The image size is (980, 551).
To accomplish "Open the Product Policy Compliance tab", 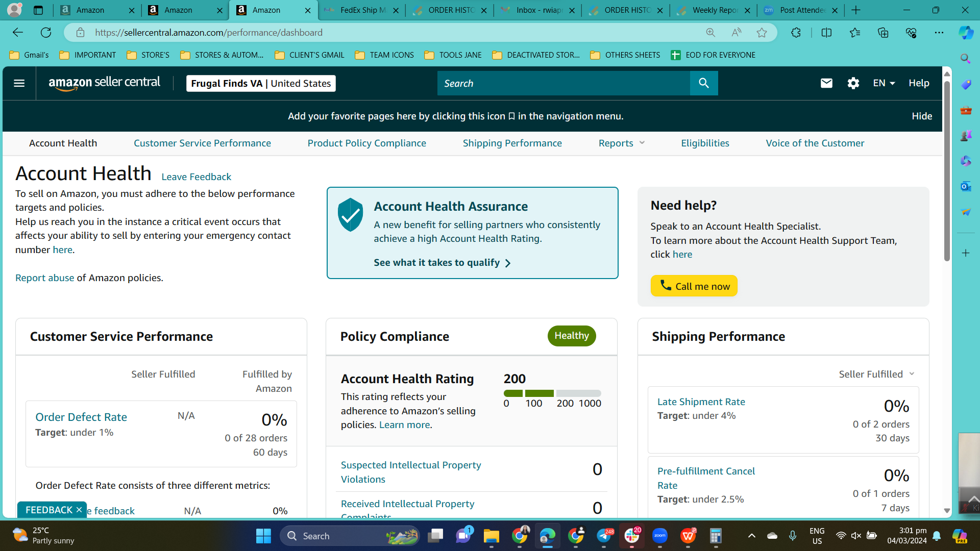I will click(366, 143).
